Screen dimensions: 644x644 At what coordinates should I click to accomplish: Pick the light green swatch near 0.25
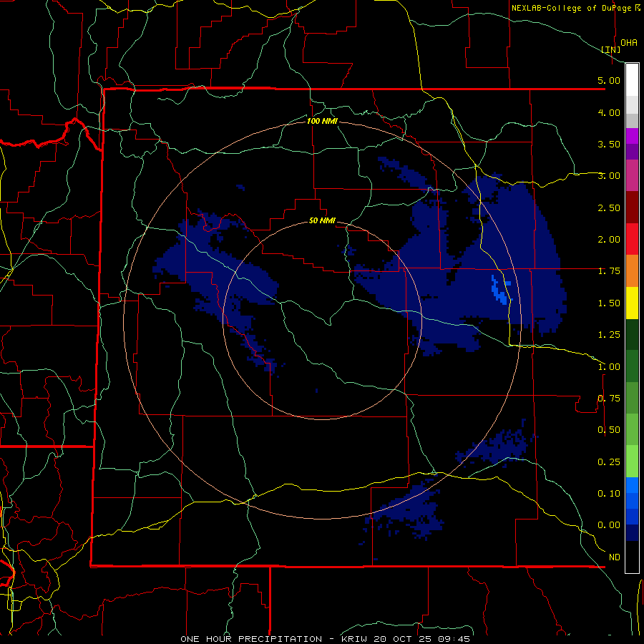[632, 462]
